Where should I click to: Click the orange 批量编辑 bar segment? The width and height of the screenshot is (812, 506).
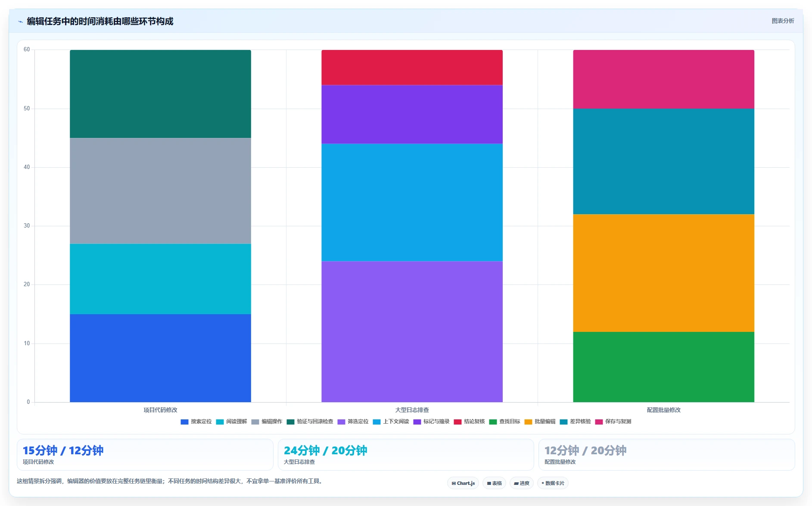click(663, 273)
